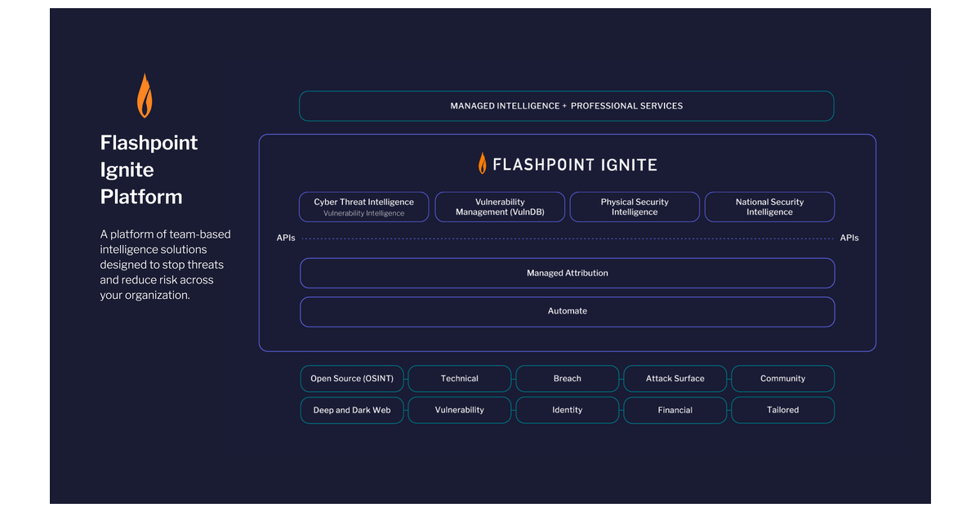Open the Cyber Threat Intelligence box
This screenshot has width=980, height=512.
coord(364,207)
